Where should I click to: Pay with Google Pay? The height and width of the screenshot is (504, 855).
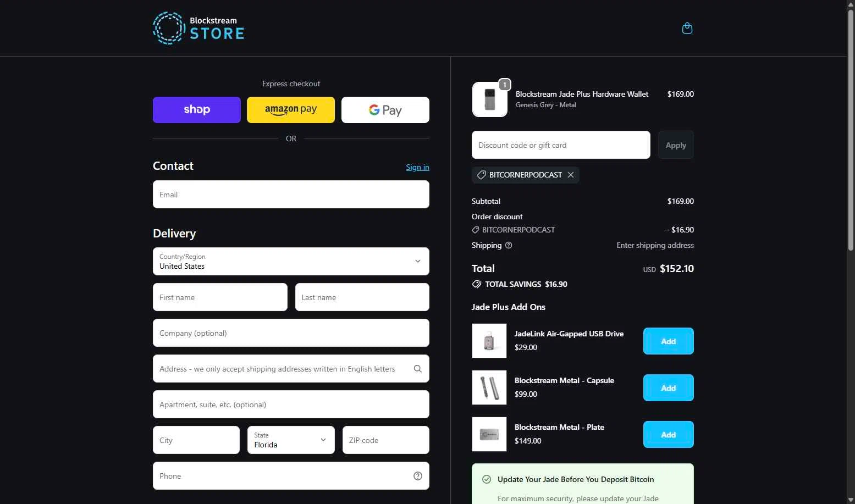point(385,110)
